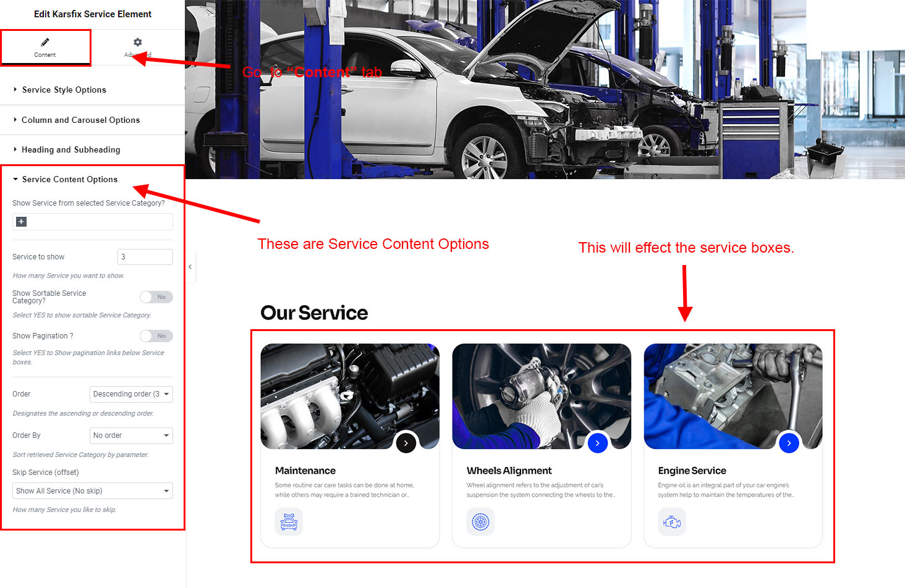Open the Maintenance service title link
The width and height of the screenshot is (905, 588).
(305, 471)
